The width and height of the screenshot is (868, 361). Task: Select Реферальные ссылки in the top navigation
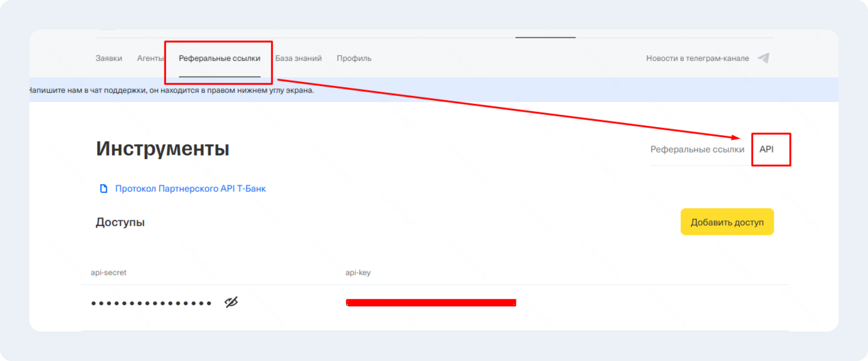point(219,58)
